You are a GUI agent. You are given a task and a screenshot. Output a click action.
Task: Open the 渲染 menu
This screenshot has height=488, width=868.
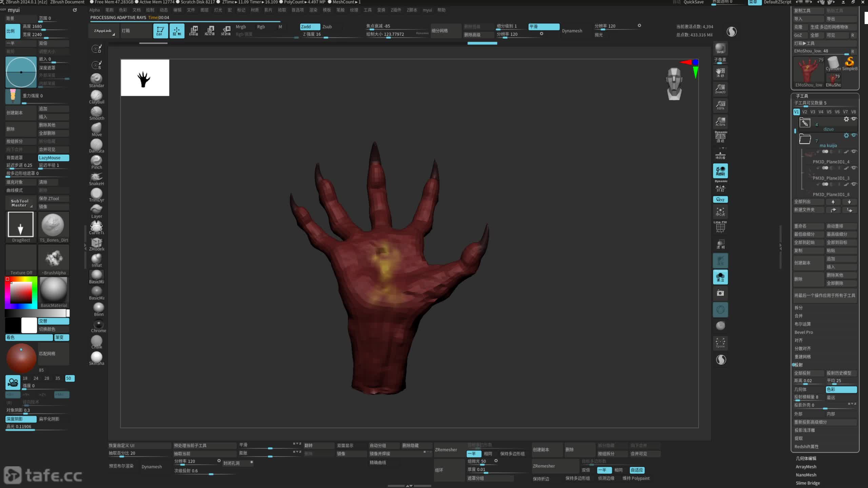pos(313,10)
